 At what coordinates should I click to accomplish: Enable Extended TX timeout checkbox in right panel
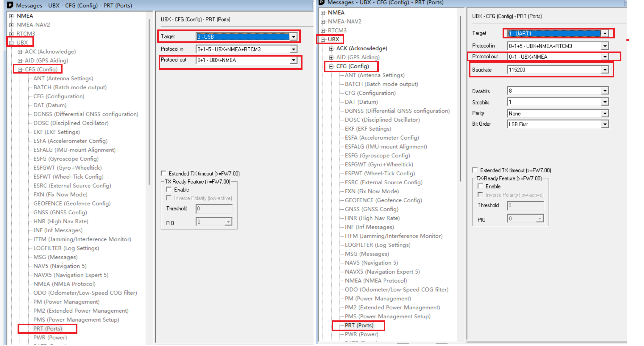[475, 170]
